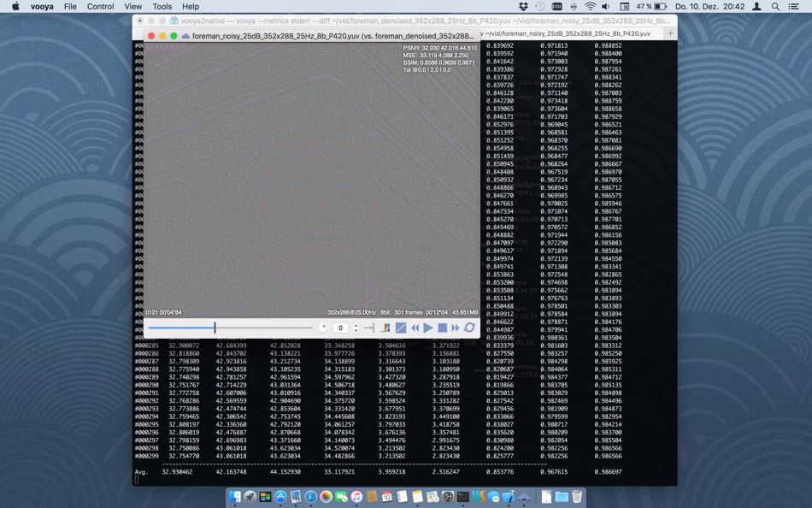Screen dimensions: 812x508
Task: Open Calendar in the Dock
Action: 387,497
